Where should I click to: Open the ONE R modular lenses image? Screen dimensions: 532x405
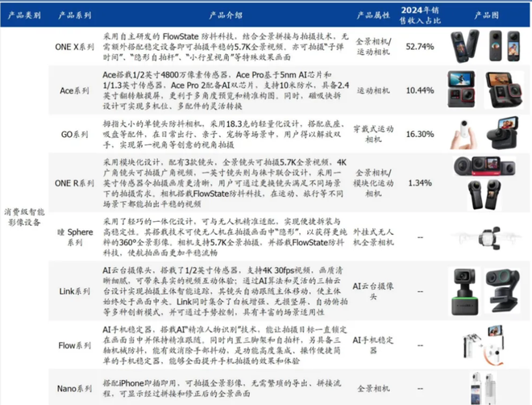tap(484, 167)
